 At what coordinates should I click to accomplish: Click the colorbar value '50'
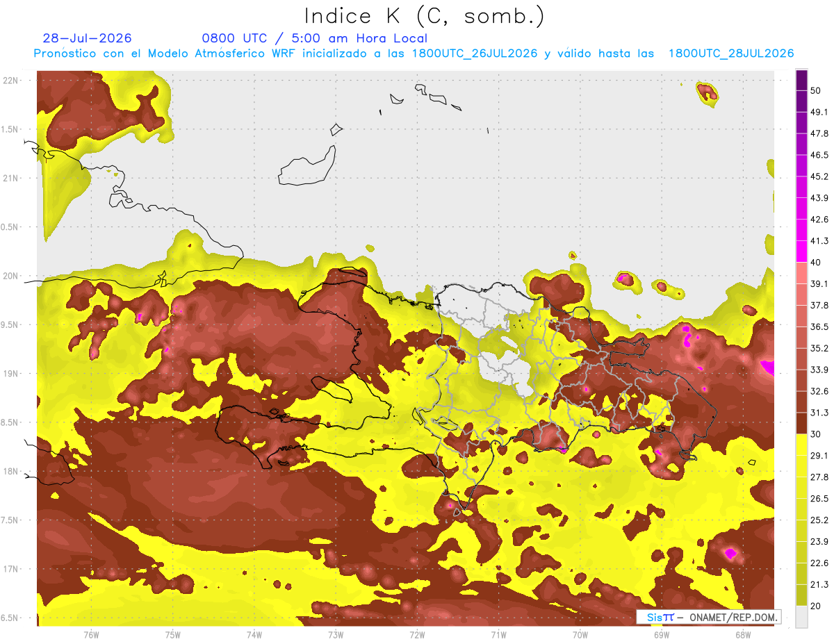(x=816, y=90)
